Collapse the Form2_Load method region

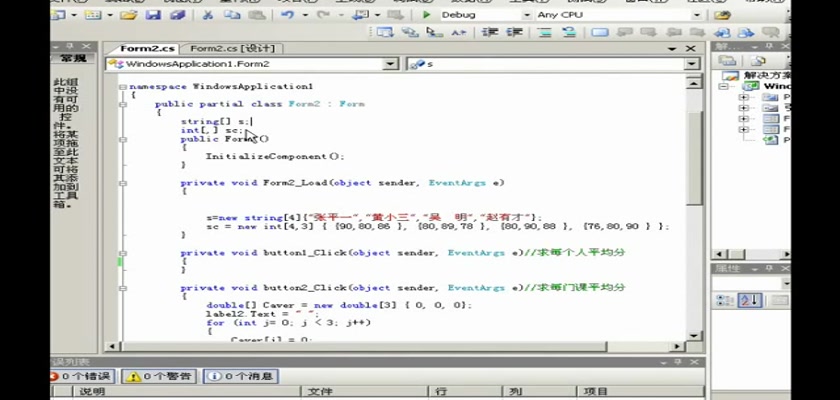pyautogui.click(x=123, y=183)
